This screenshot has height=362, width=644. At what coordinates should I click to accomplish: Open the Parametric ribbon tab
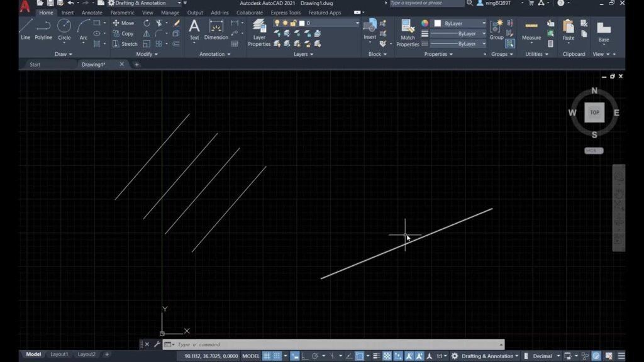coord(122,13)
